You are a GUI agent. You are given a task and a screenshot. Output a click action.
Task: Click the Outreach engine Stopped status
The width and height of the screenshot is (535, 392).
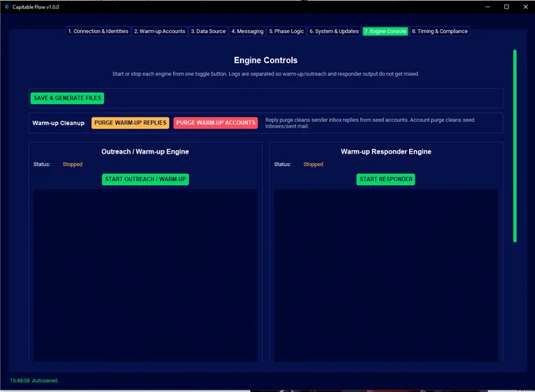click(x=72, y=165)
